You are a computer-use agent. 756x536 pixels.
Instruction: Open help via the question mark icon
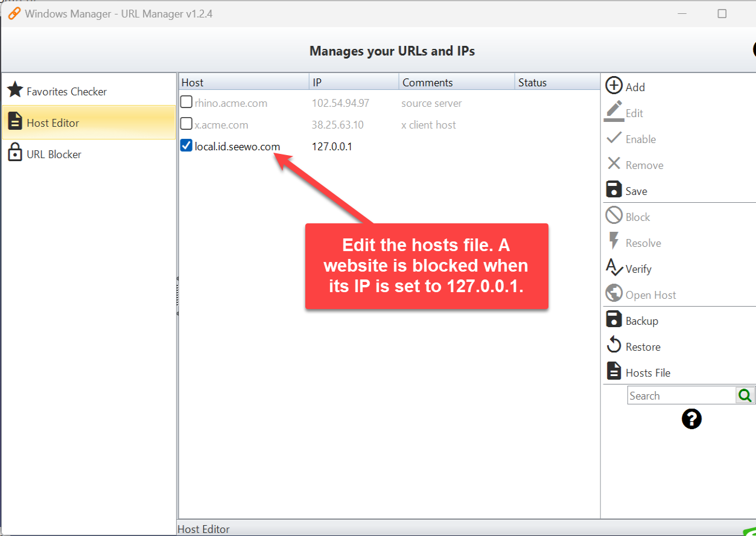[x=691, y=419]
